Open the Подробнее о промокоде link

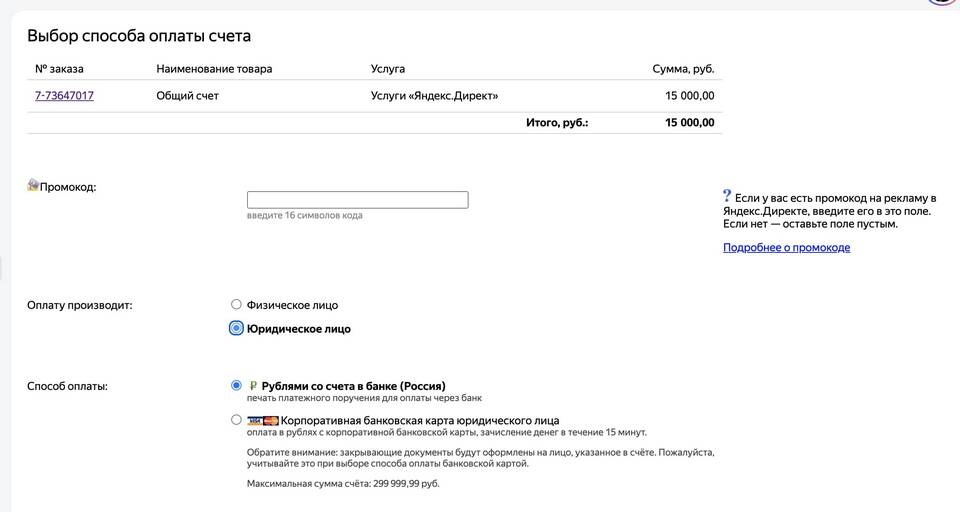(x=786, y=247)
